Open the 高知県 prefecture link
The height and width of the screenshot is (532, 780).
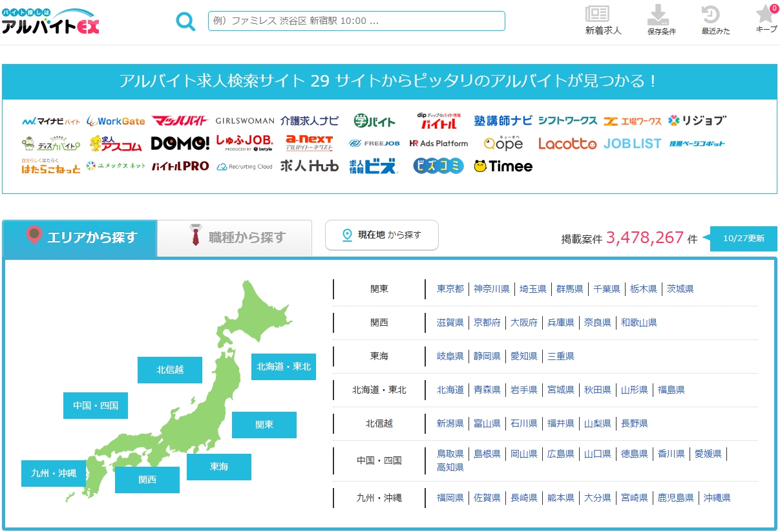pyautogui.click(x=450, y=467)
